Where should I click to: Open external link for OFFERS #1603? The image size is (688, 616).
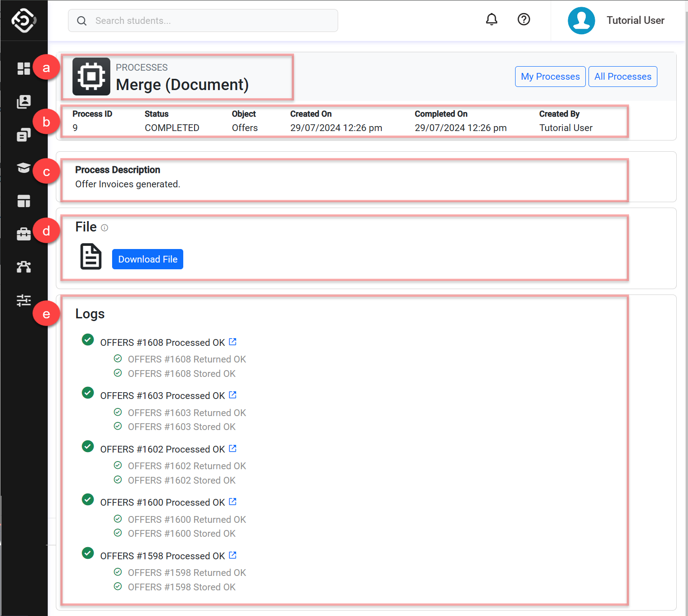(x=233, y=395)
